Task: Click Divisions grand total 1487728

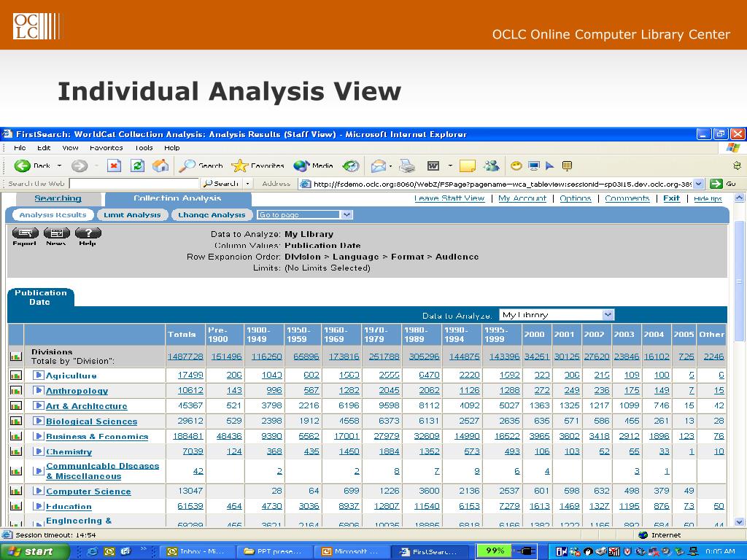Action: click(x=185, y=356)
